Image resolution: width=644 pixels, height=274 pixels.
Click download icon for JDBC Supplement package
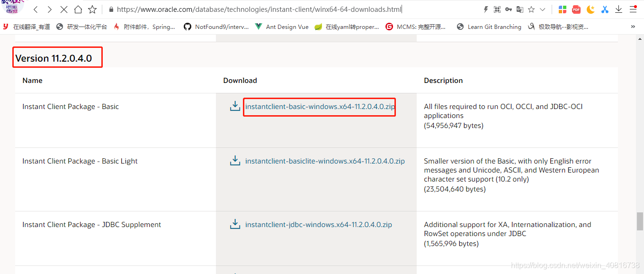coord(235,224)
